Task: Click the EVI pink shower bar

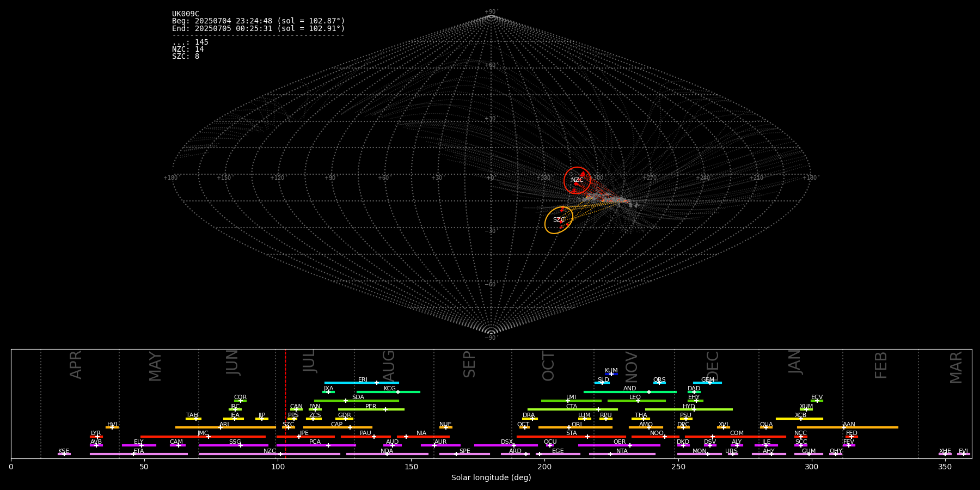Action: click(x=964, y=454)
